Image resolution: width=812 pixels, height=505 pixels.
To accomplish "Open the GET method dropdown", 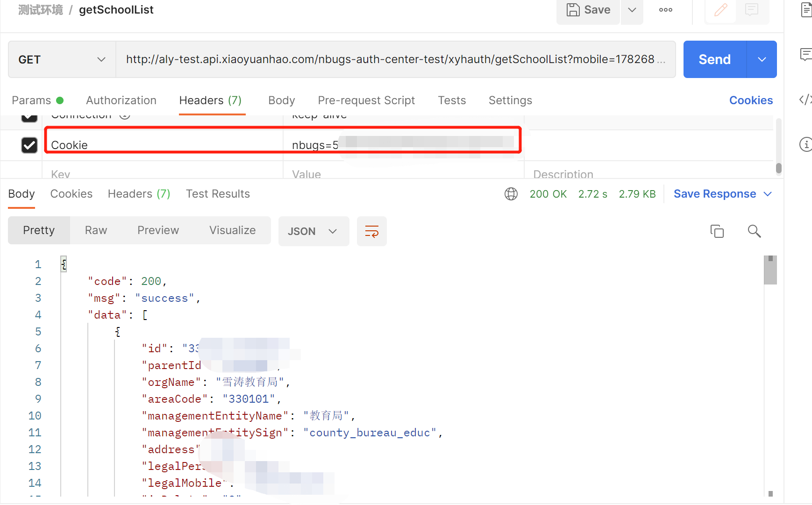I will click(61, 59).
